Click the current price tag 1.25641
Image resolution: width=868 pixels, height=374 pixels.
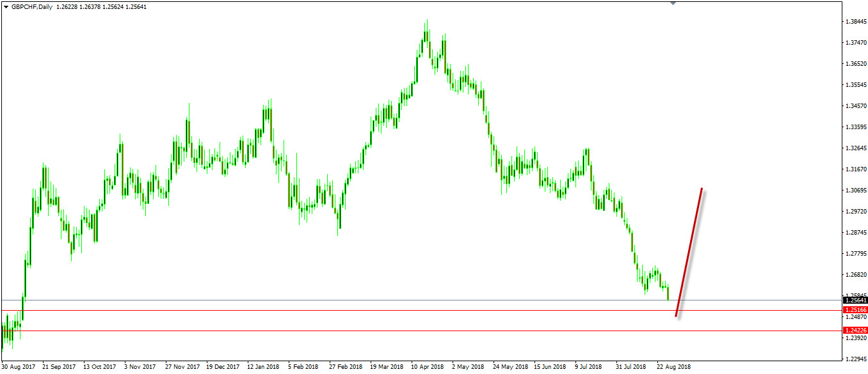pos(856,300)
